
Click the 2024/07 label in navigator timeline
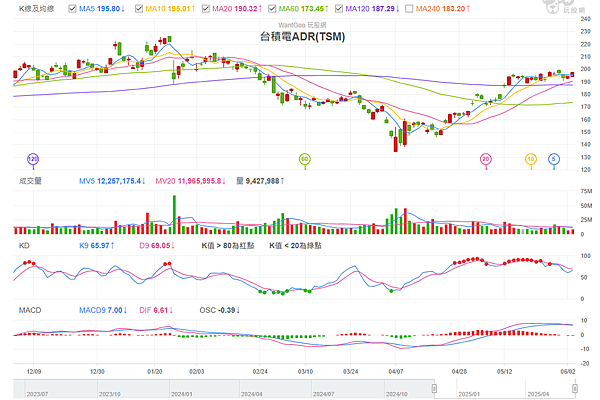(323, 394)
